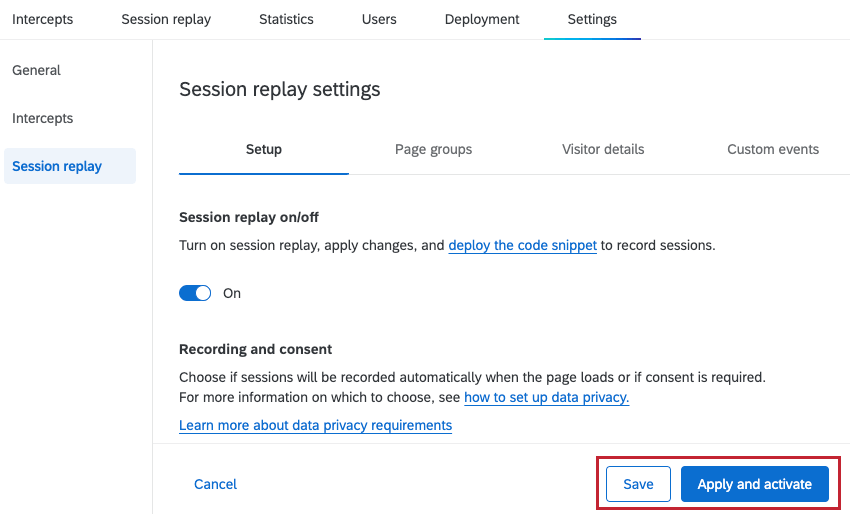Turn off the Session replay toggle
The image size is (850, 514).
(195, 293)
